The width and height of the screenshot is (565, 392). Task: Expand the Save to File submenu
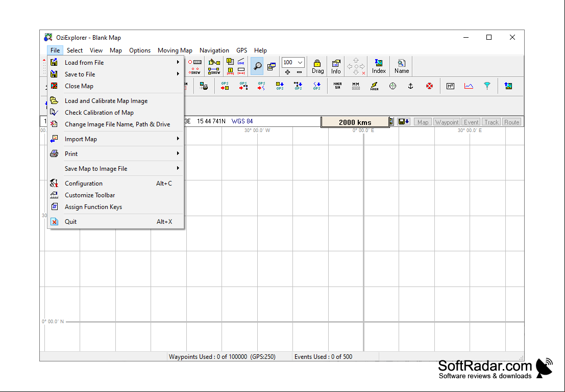point(116,74)
